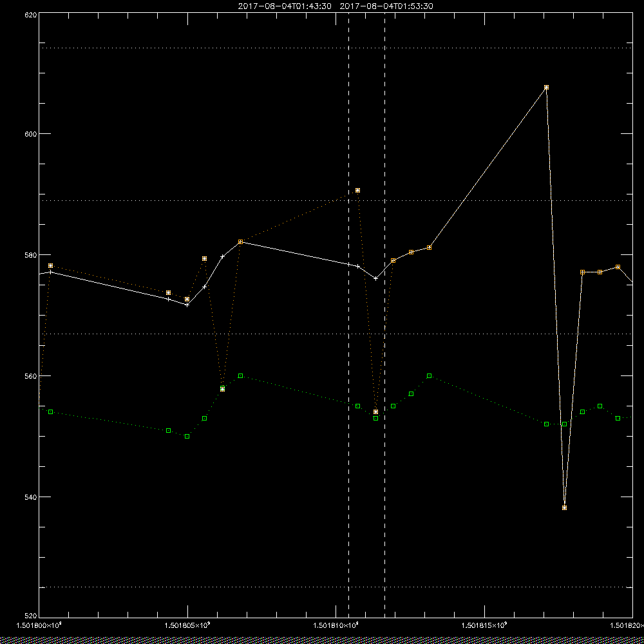This screenshot has width=644, height=644.
Task: Select the y-axis label 620
Action: 31,15
